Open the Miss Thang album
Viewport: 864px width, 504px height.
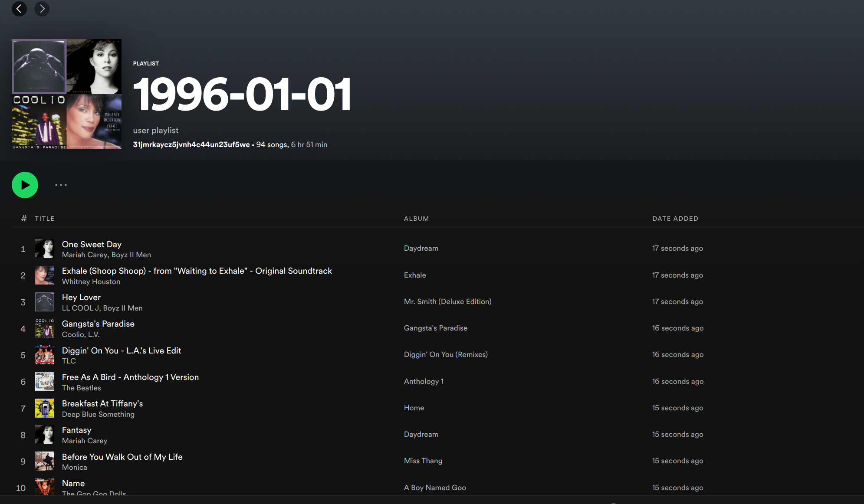tap(423, 461)
